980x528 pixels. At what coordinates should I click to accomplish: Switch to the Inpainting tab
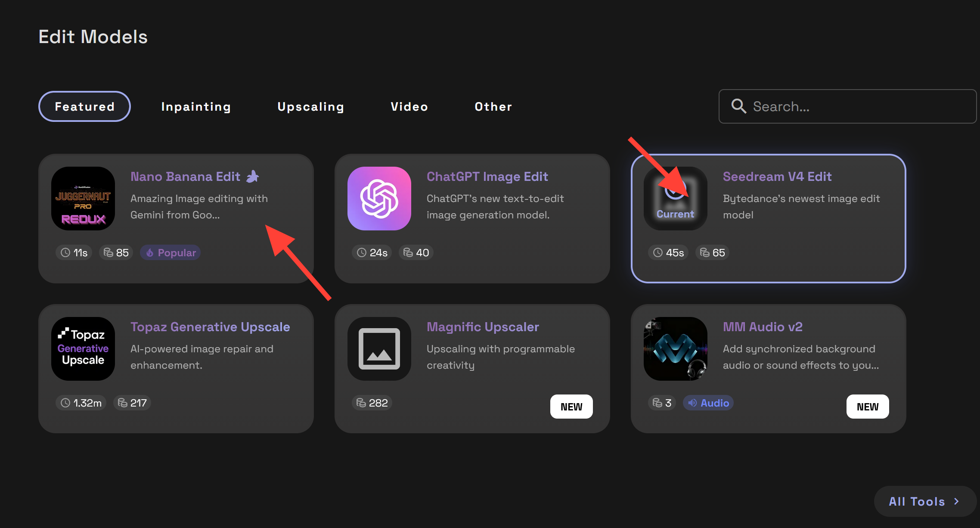[x=196, y=106]
